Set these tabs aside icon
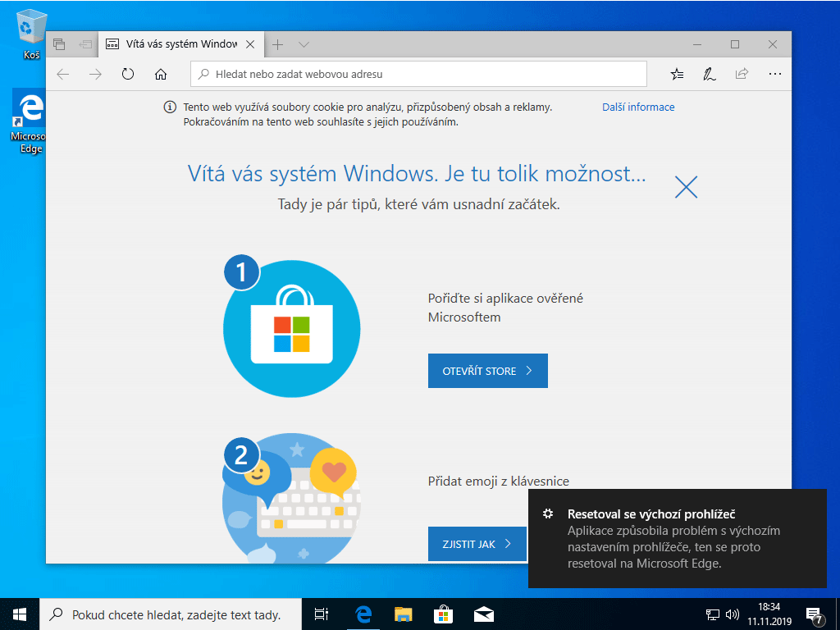 click(x=85, y=44)
